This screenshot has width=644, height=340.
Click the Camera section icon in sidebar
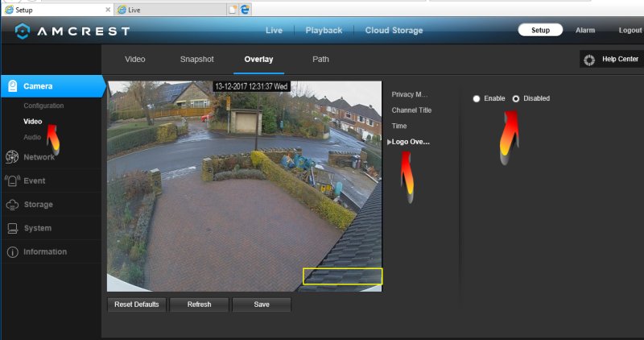click(13, 86)
